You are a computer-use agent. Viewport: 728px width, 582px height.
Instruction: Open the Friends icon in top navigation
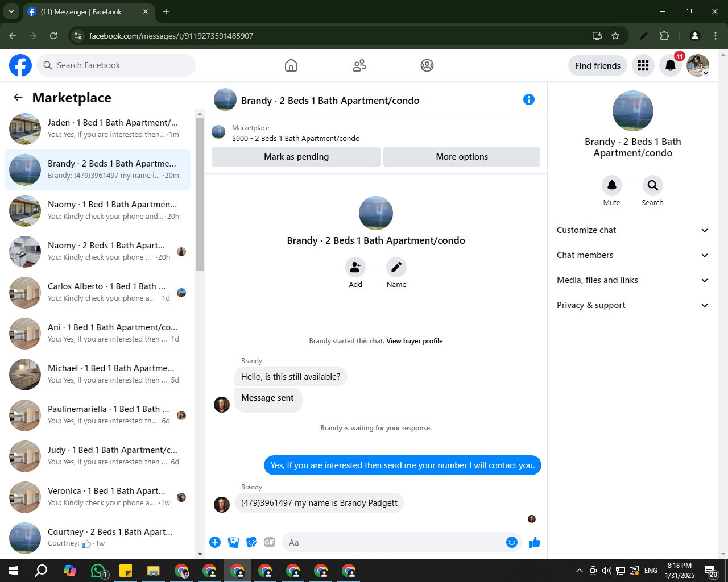pyautogui.click(x=359, y=65)
